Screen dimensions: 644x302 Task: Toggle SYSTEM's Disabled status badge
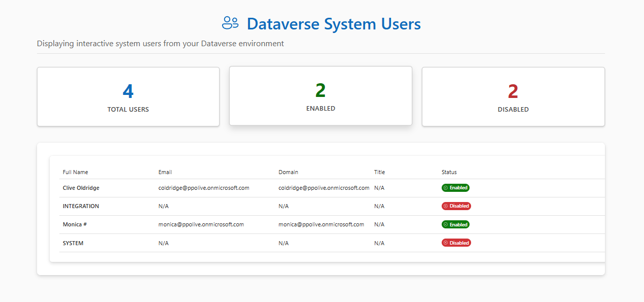click(x=456, y=243)
